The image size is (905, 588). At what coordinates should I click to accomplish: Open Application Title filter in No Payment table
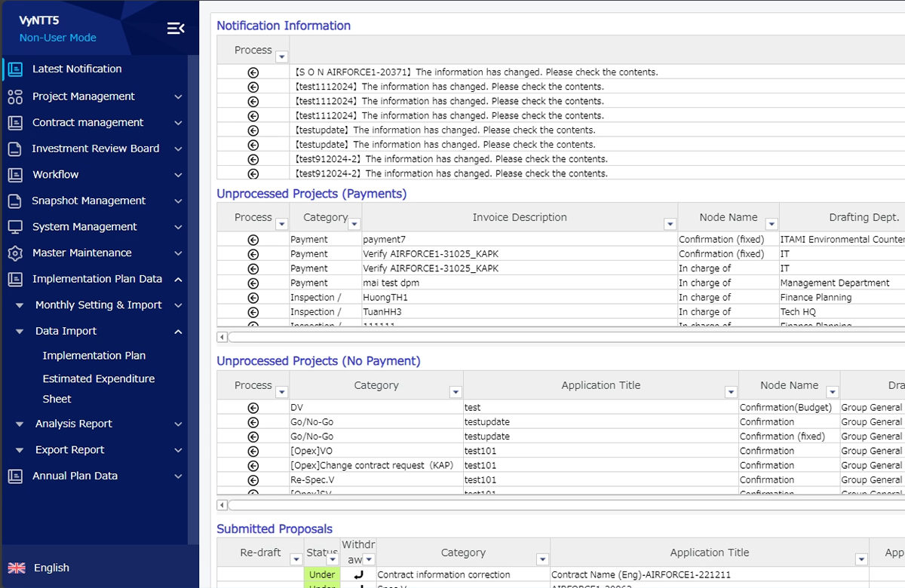click(x=730, y=392)
